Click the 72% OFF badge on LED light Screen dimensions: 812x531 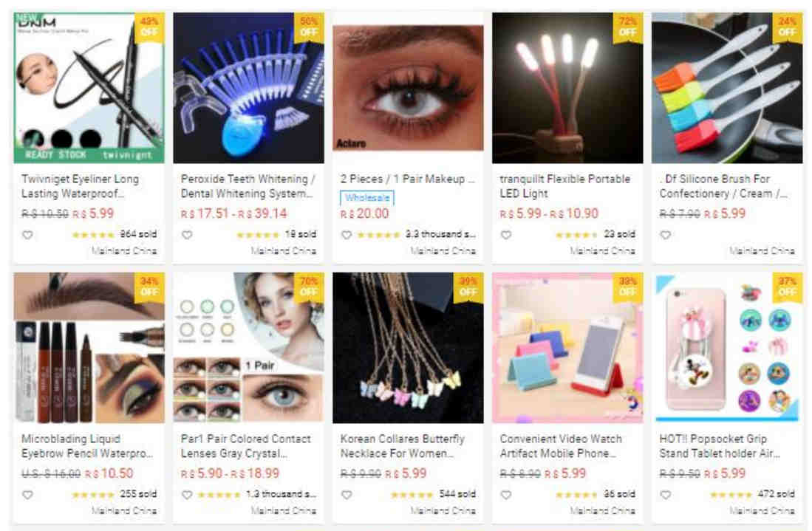(627, 27)
